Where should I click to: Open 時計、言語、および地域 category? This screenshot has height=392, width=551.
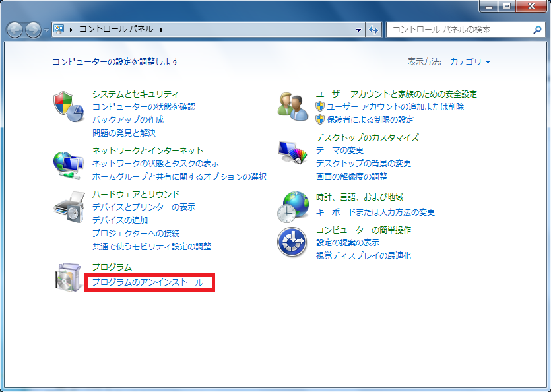(x=360, y=197)
